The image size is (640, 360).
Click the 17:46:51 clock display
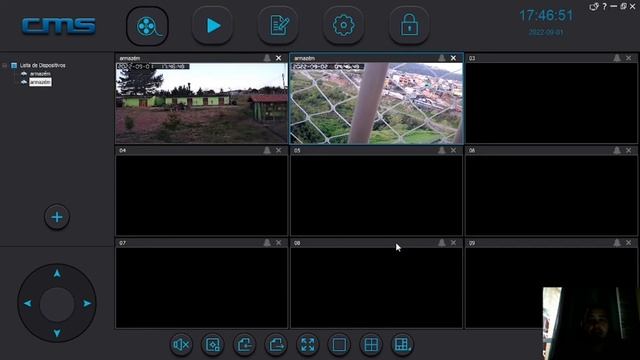pos(546,16)
